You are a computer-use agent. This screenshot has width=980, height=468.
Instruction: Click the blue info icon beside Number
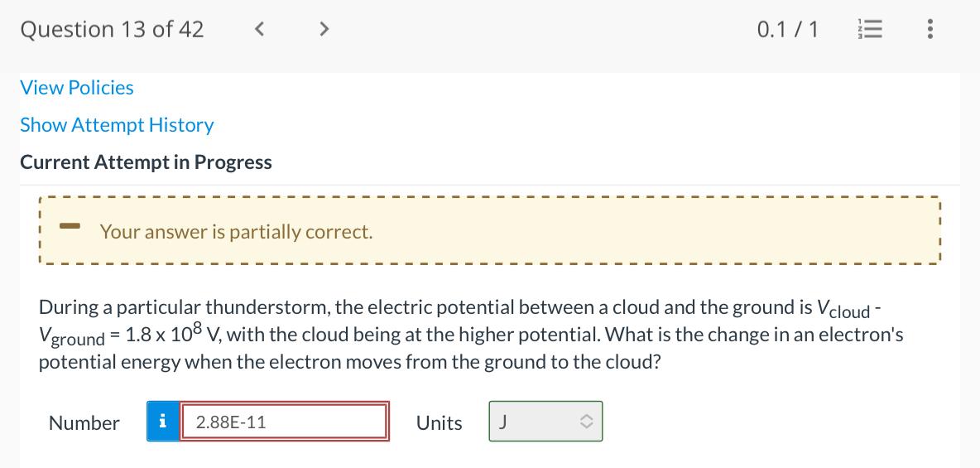point(163,422)
